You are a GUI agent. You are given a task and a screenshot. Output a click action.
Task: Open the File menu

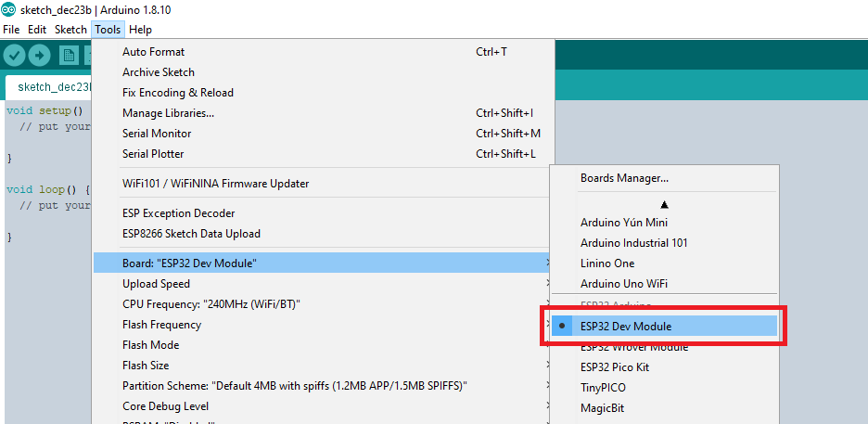tap(11, 30)
